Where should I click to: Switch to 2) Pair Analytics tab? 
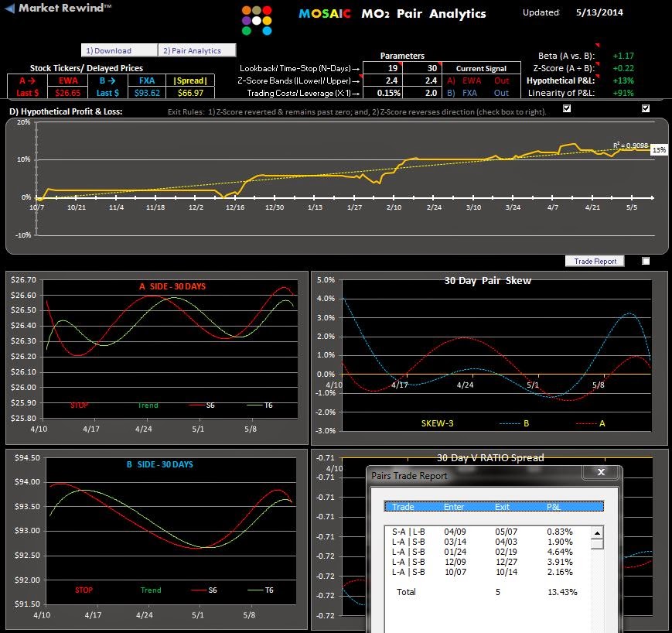[x=196, y=50]
